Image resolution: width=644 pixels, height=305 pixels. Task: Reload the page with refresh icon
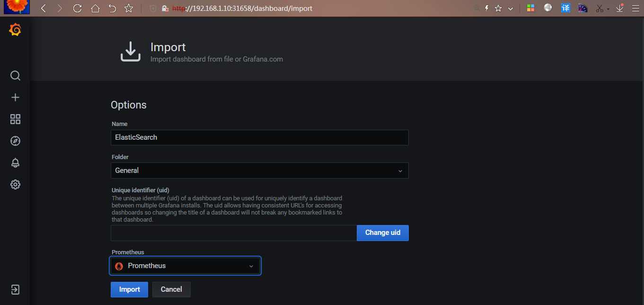tap(78, 8)
